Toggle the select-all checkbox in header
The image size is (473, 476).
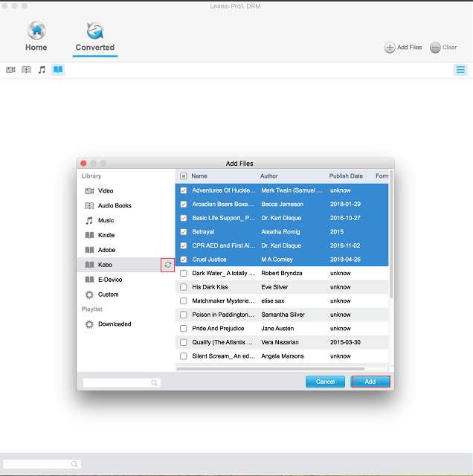184,176
